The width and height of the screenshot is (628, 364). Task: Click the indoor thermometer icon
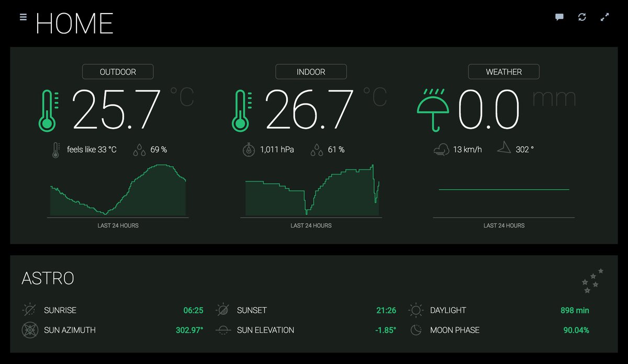pyautogui.click(x=241, y=110)
